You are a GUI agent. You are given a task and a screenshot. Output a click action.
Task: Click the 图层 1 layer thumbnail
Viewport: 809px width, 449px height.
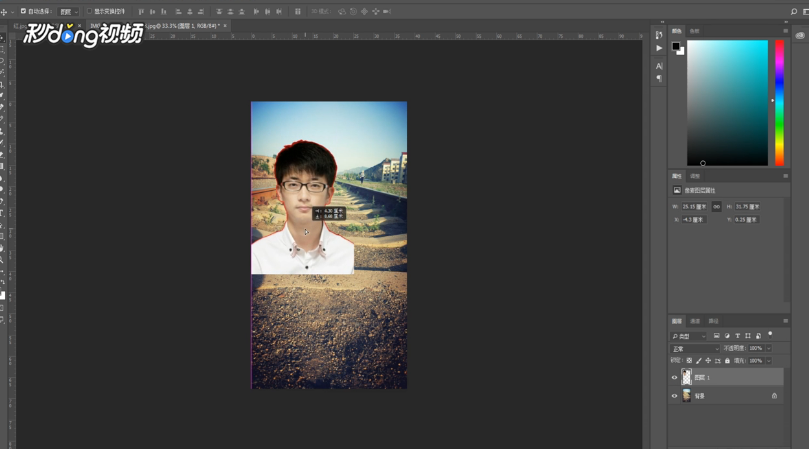click(x=686, y=377)
